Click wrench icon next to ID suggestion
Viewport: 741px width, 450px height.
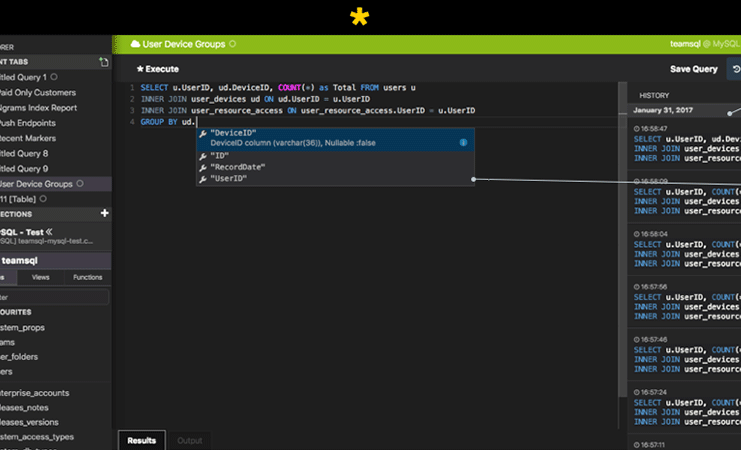tap(203, 156)
